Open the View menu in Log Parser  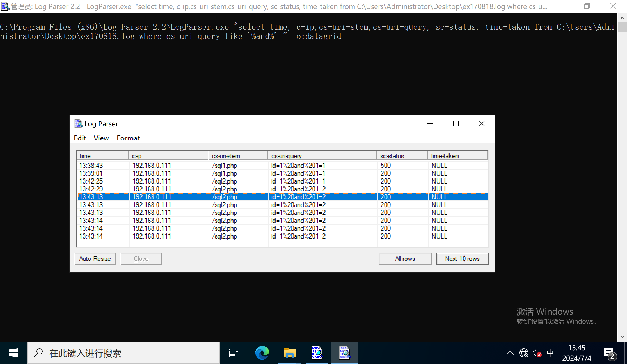pos(101,138)
